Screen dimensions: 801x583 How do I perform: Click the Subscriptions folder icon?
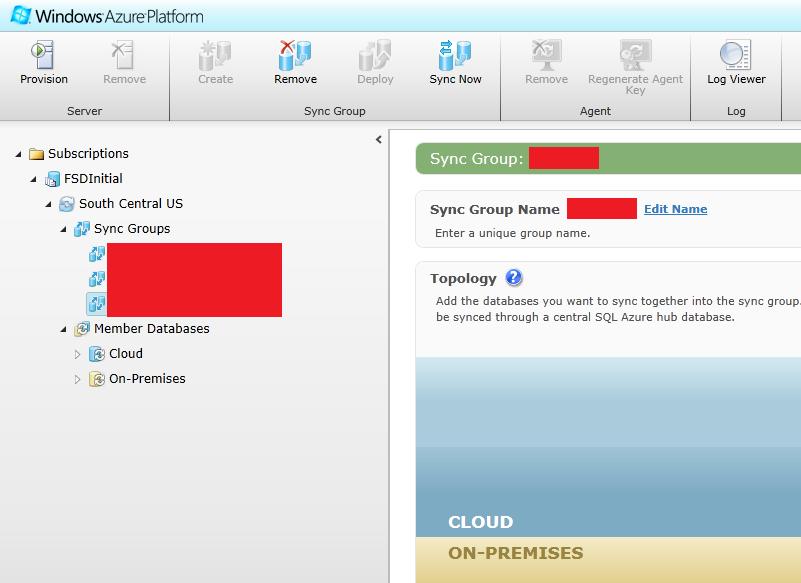coord(36,154)
